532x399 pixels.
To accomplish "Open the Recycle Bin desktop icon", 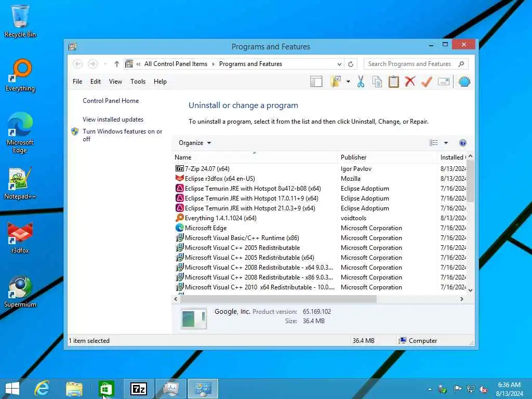I will [20, 21].
